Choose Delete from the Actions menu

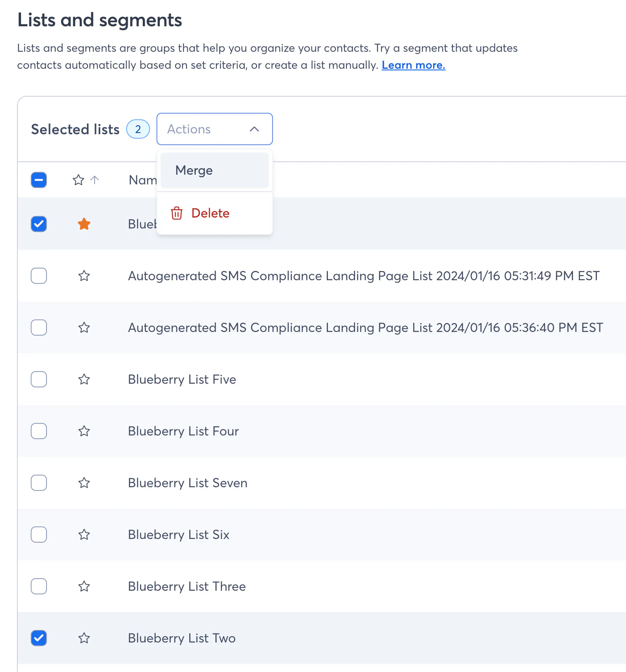[x=210, y=213]
